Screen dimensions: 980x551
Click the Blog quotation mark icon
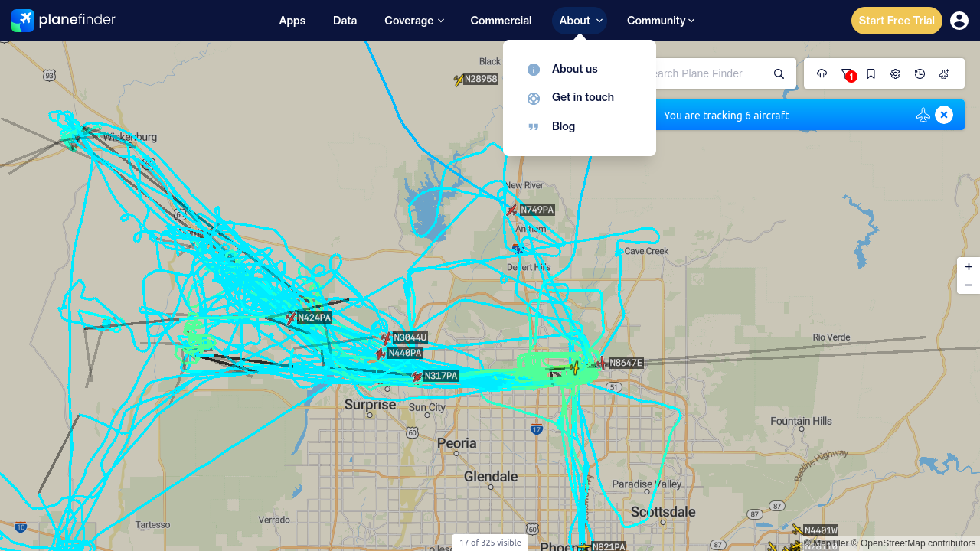coord(534,126)
